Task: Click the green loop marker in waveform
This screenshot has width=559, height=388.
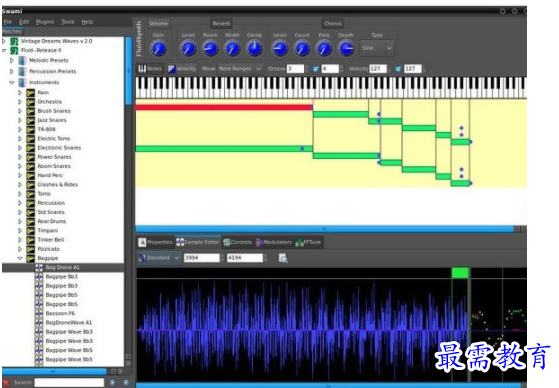Action: 460,273
